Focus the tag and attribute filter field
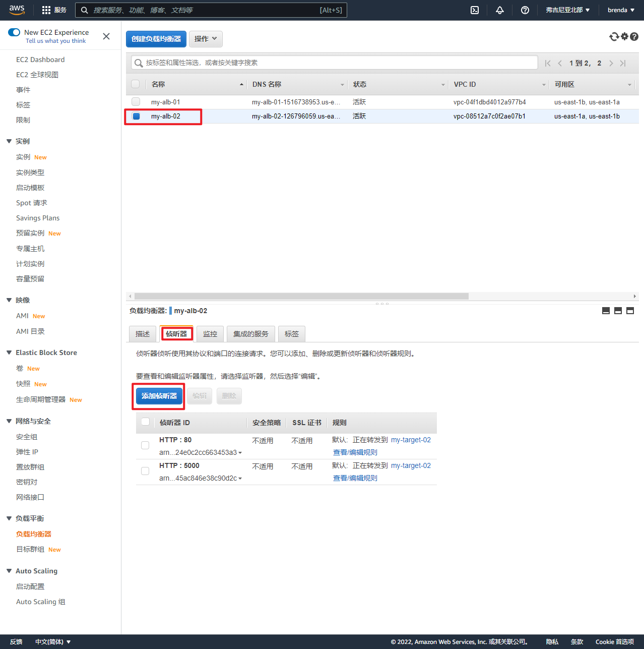This screenshot has height=649, width=644. coord(335,63)
